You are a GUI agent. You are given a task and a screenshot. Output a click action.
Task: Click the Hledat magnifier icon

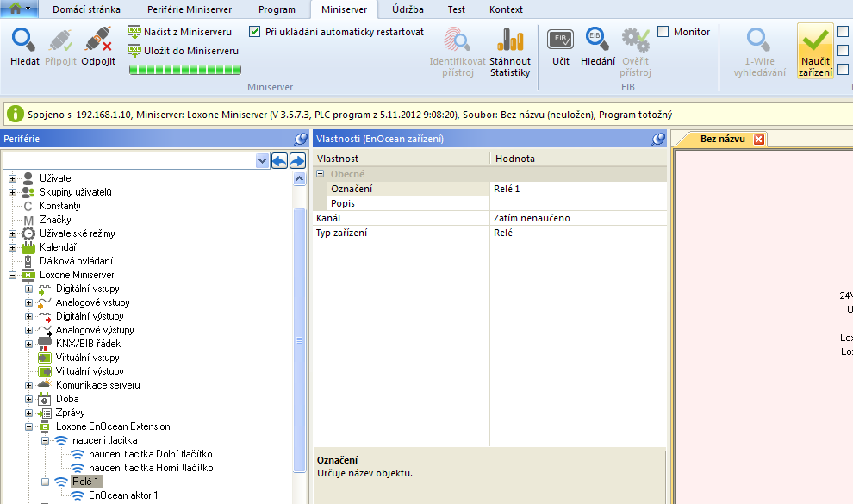click(24, 40)
